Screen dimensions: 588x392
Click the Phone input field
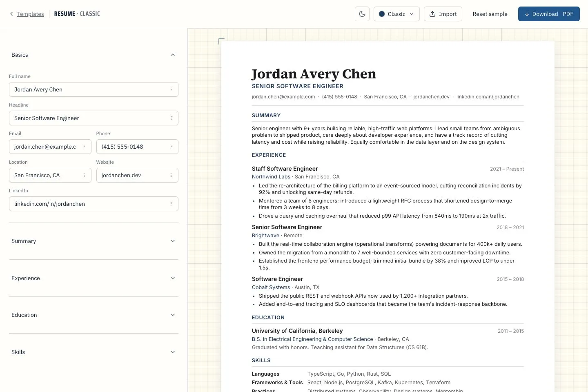pos(137,147)
